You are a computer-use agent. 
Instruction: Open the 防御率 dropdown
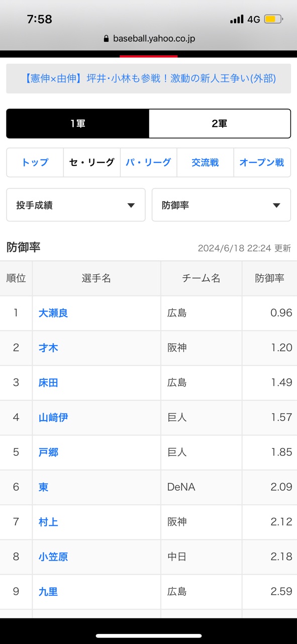(221, 205)
